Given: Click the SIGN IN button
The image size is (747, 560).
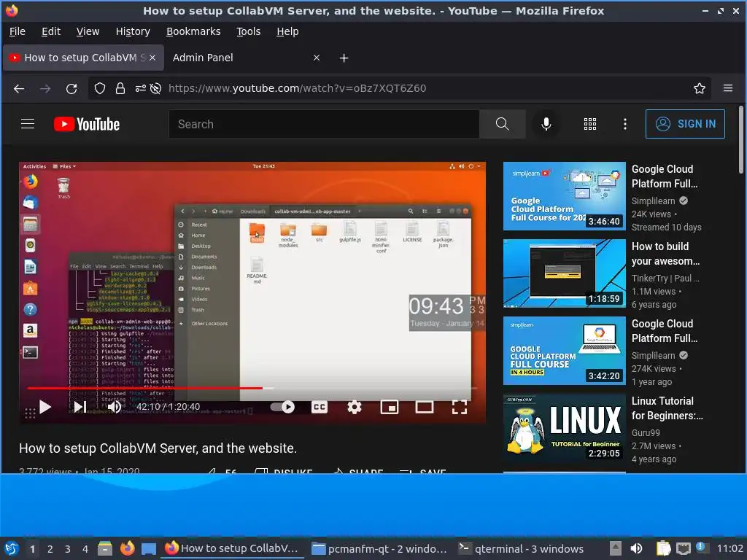Looking at the screenshot, I should pos(685,124).
